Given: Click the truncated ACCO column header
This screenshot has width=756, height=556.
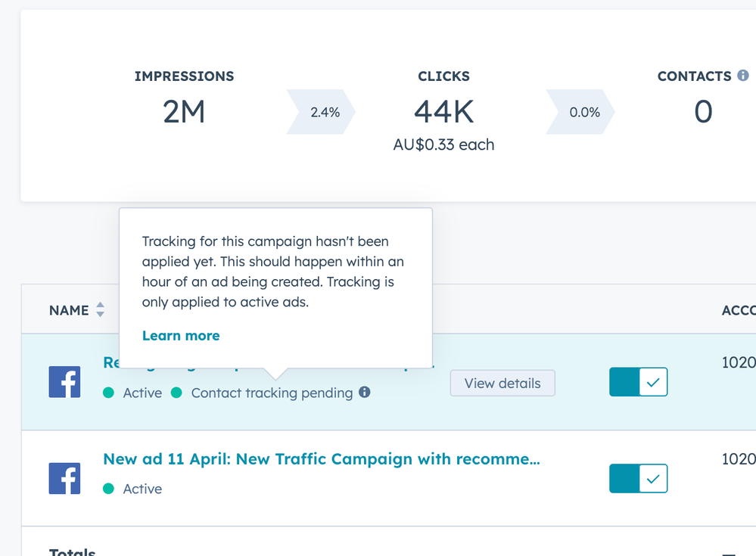Looking at the screenshot, I should tap(738, 310).
